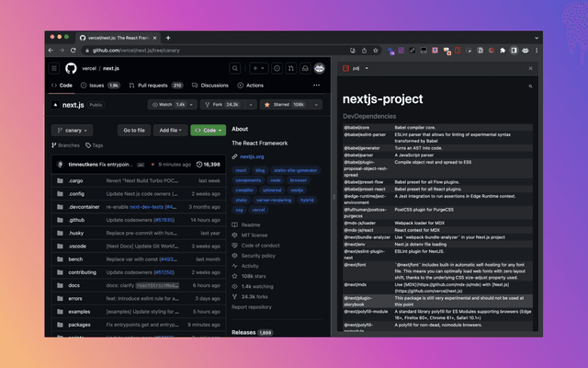Click the Tags icon link
Image resolution: width=588 pixels, height=368 pixels.
click(94, 145)
